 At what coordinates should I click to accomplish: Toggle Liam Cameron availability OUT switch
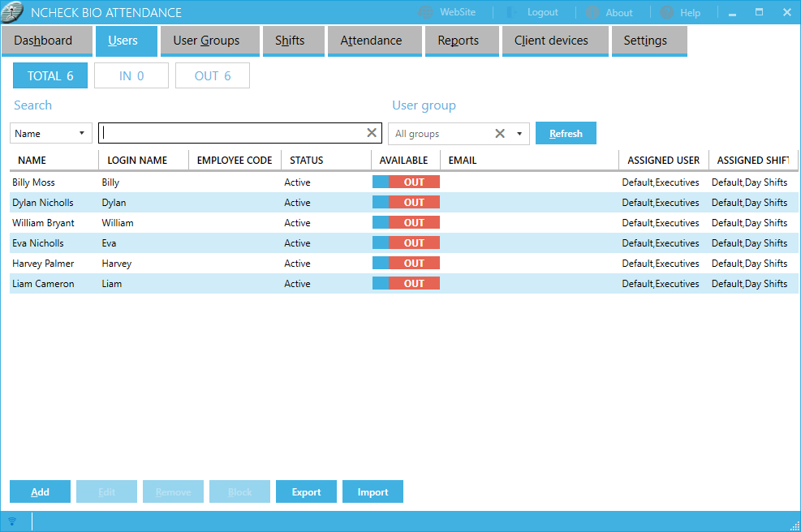[406, 284]
